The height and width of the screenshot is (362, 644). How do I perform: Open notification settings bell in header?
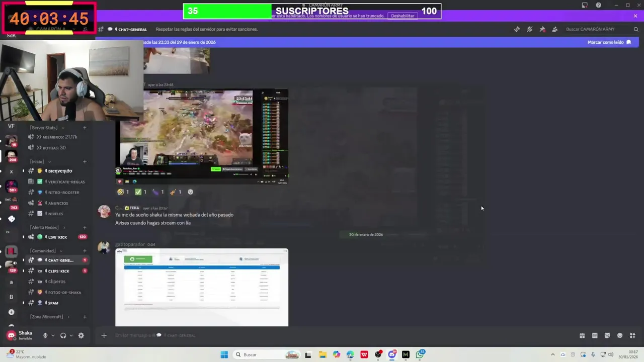pyautogui.click(x=529, y=29)
